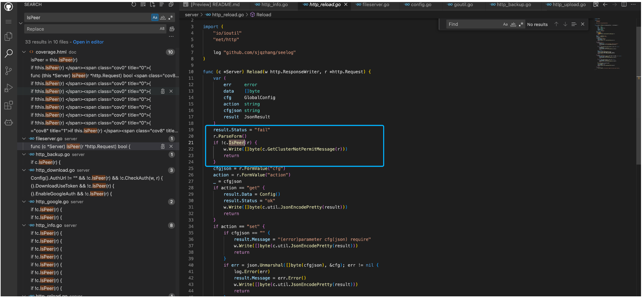Viewport: 644px width, 299px height.
Task: Open Extensions view in activity bar
Action: [x=9, y=105]
